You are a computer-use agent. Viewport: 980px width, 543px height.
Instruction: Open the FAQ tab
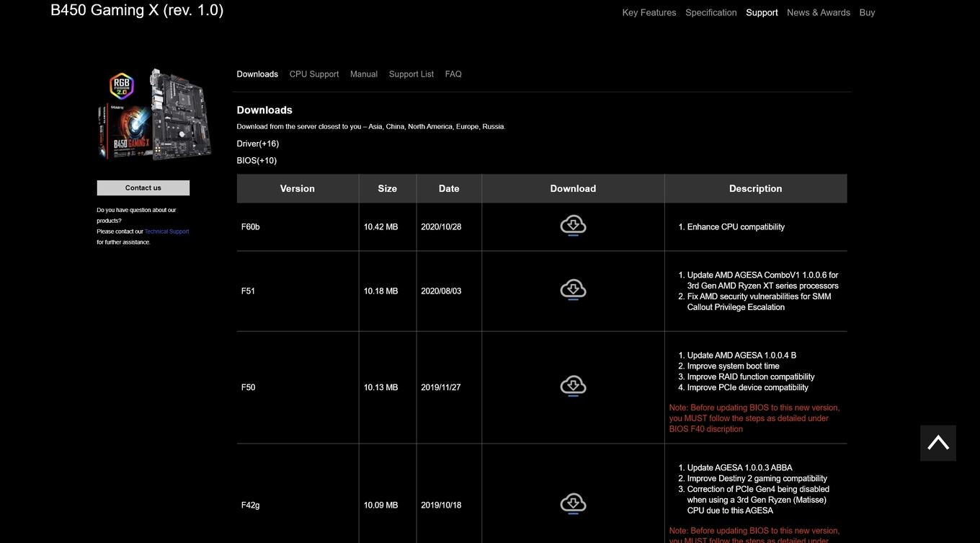[x=453, y=74]
